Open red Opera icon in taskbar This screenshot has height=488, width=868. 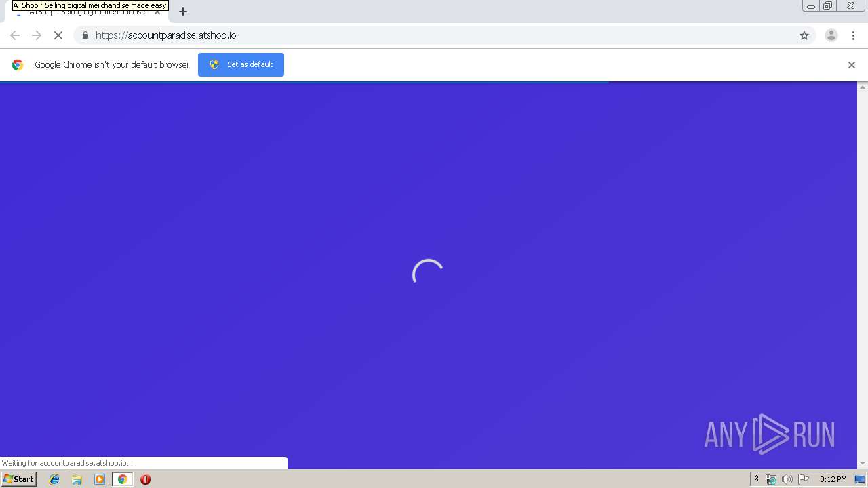pyautogui.click(x=145, y=479)
